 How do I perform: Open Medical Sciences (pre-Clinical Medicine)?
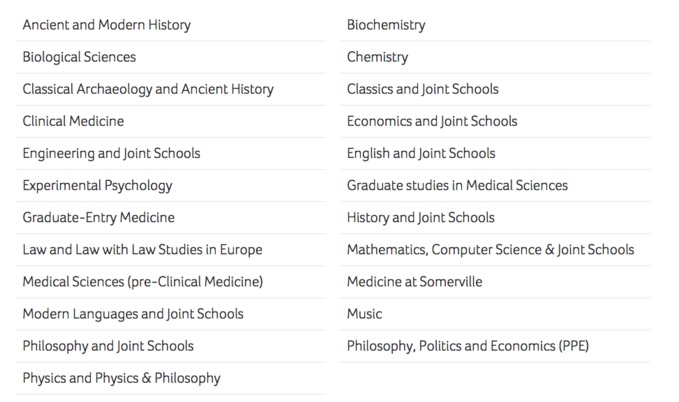pyautogui.click(x=143, y=282)
